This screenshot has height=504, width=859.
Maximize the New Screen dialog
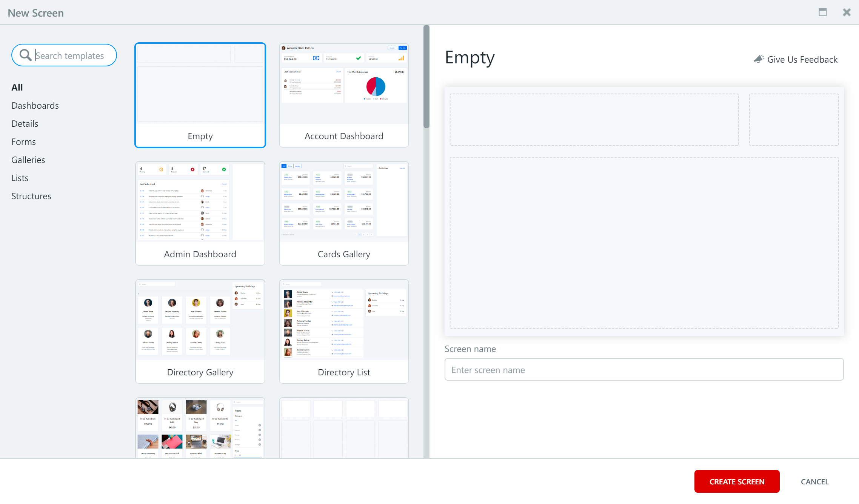tap(823, 12)
